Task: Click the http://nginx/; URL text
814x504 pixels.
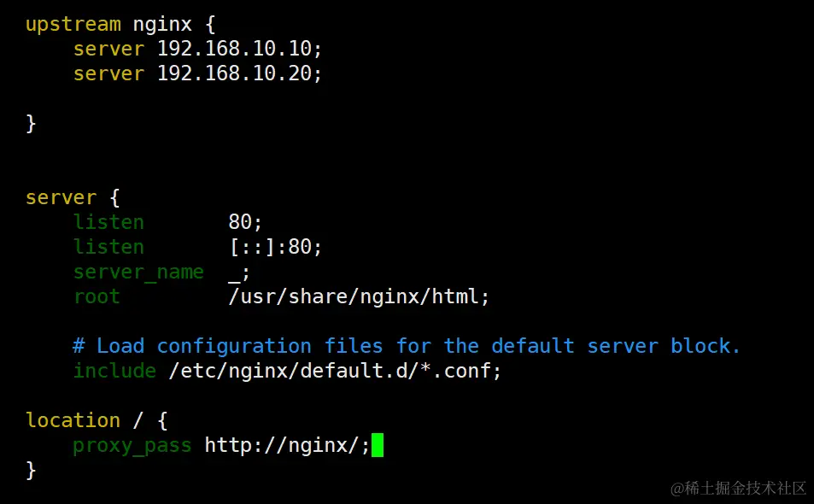Action: (x=287, y=445)
